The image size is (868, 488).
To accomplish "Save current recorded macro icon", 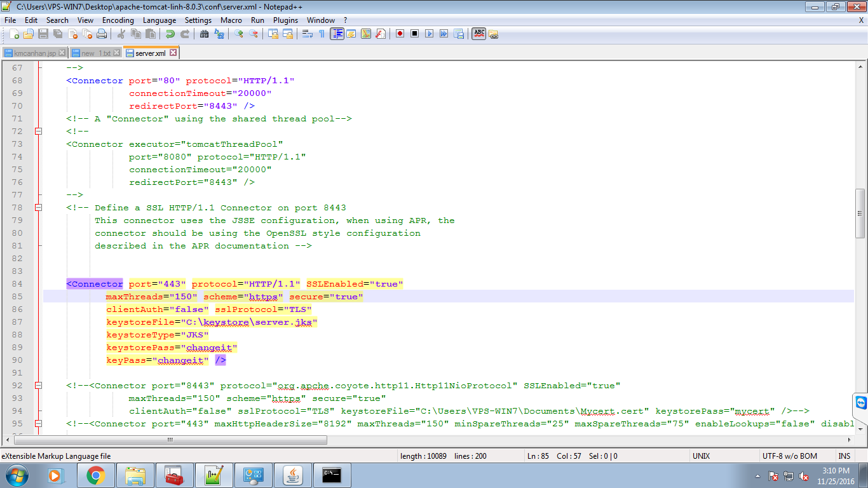I will (x=458, y=34).
